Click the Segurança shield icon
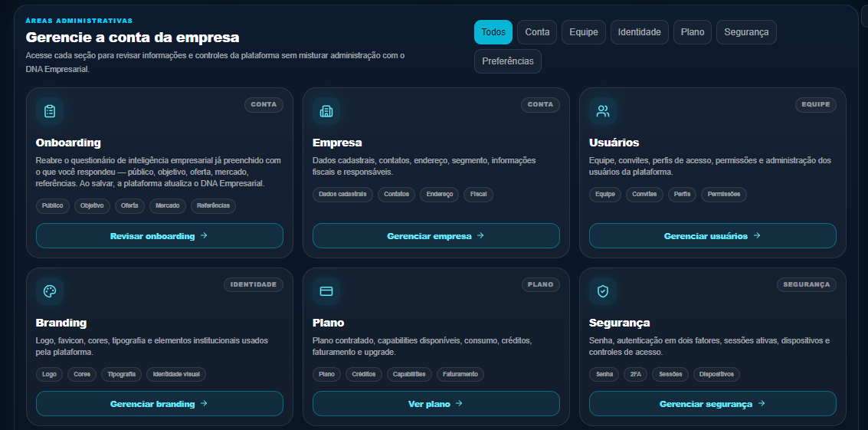Viewport: 868px width, 430px height. tap(603, 291)
